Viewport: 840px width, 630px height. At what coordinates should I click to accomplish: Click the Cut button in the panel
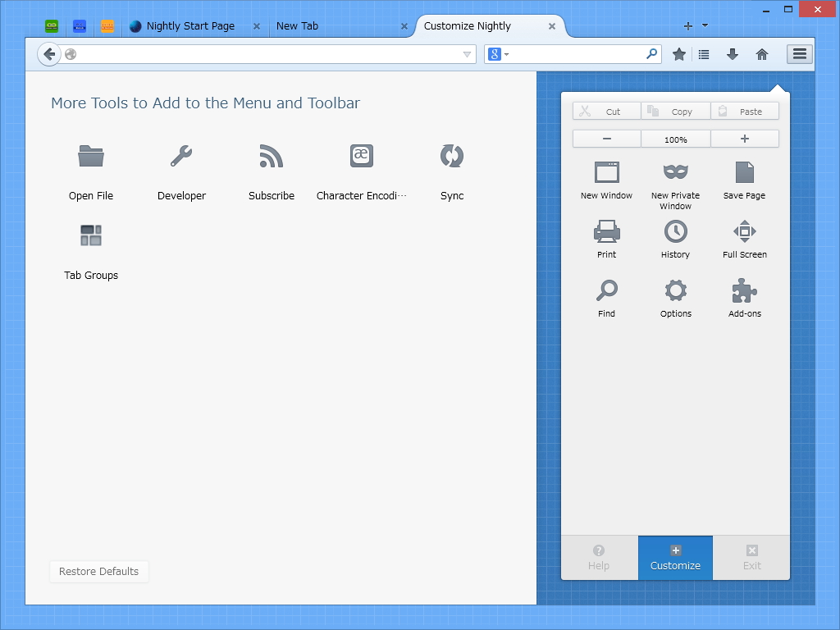tap(606, 112)
